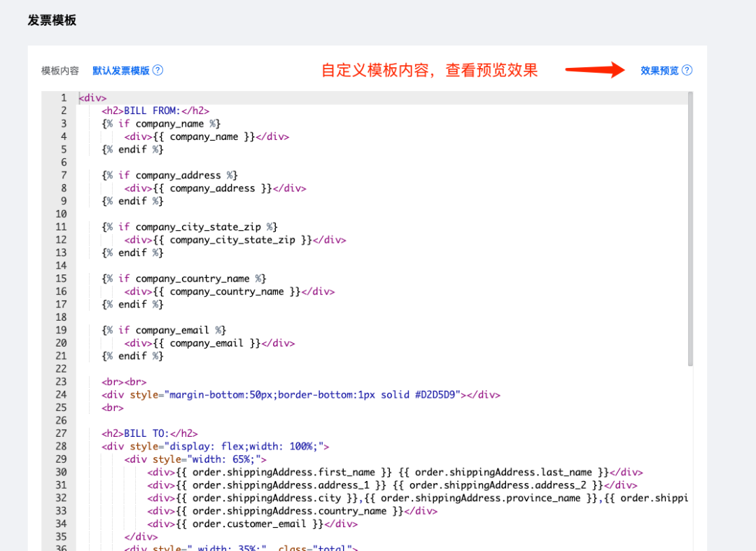The width and height of the screenshot is (756, 551).
Task: Click line number 35 in gutter
Action: [61, 537]
